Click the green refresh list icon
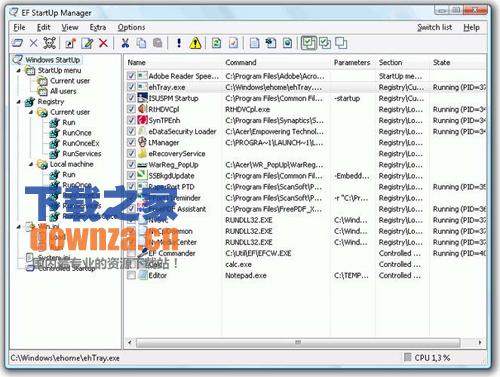Screen dimensions: 500x377 pyautogui.click(x=216, y=43)
